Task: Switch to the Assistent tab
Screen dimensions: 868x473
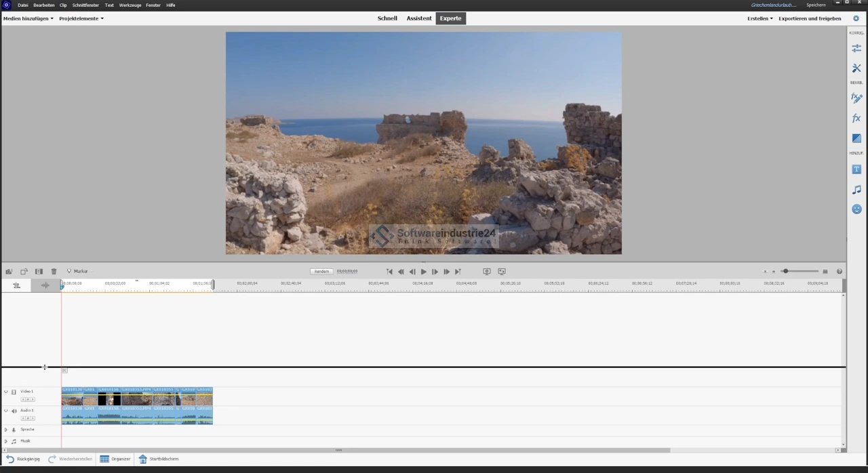Action: (x=418, y=18)
